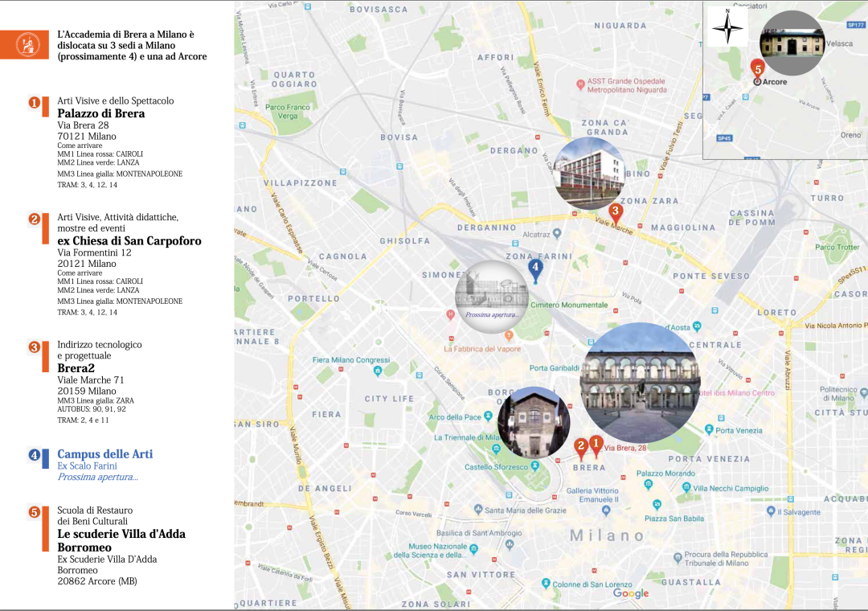Click the Palazzo Morando marker icon
868x611 pixels.
[649, 484]
